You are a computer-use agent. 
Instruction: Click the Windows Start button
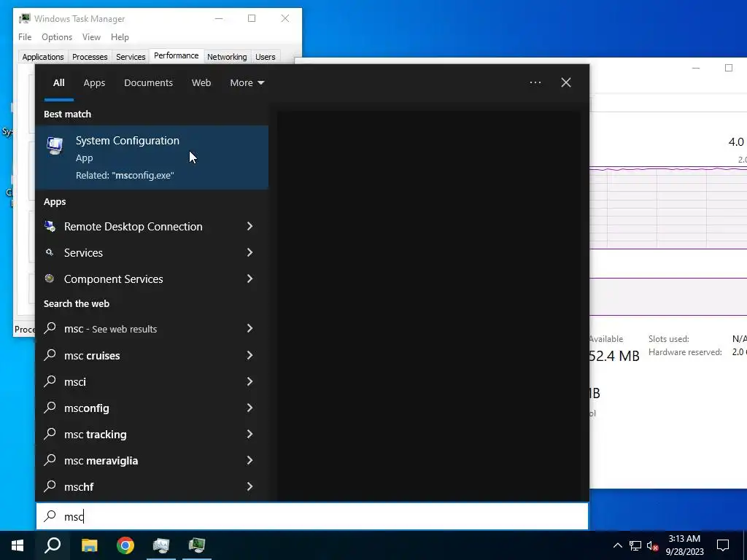tap(18, 545)
